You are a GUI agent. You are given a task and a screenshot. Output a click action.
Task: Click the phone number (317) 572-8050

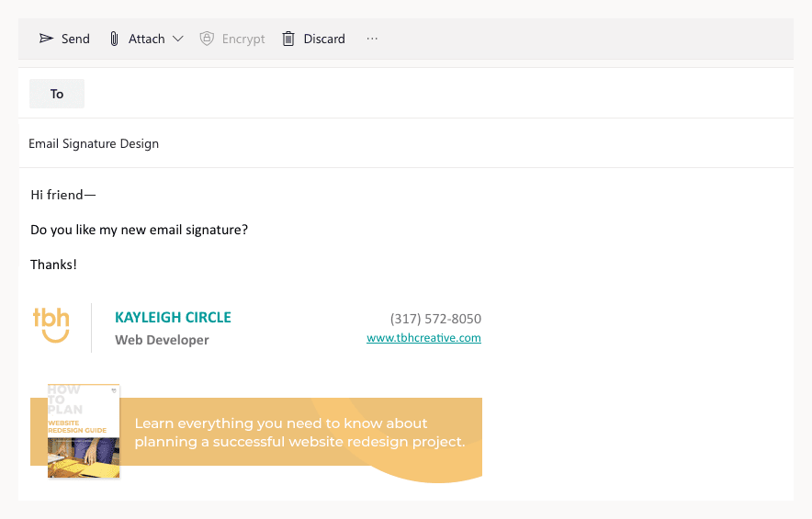click(x=435, y=319)
